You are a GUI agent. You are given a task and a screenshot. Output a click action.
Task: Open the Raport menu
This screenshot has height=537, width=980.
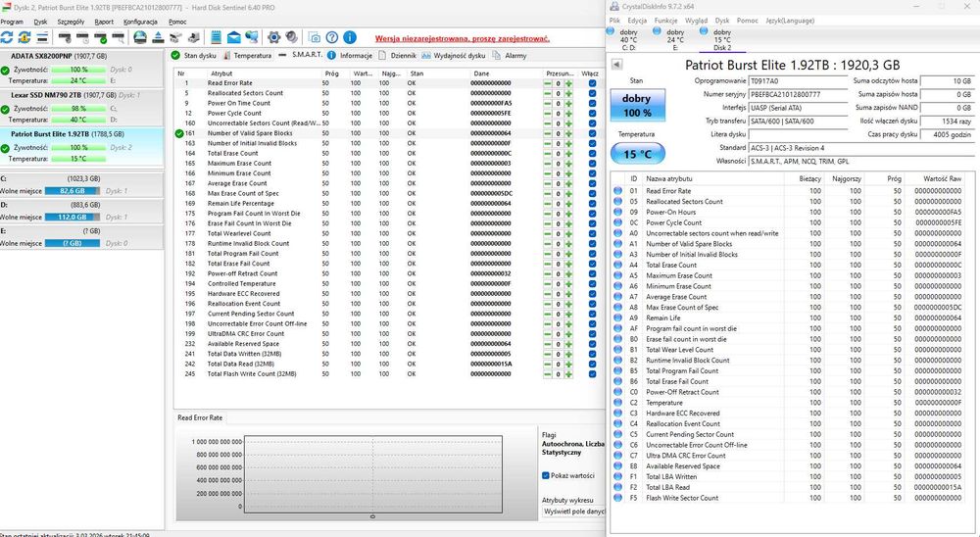tap(104, 22)
